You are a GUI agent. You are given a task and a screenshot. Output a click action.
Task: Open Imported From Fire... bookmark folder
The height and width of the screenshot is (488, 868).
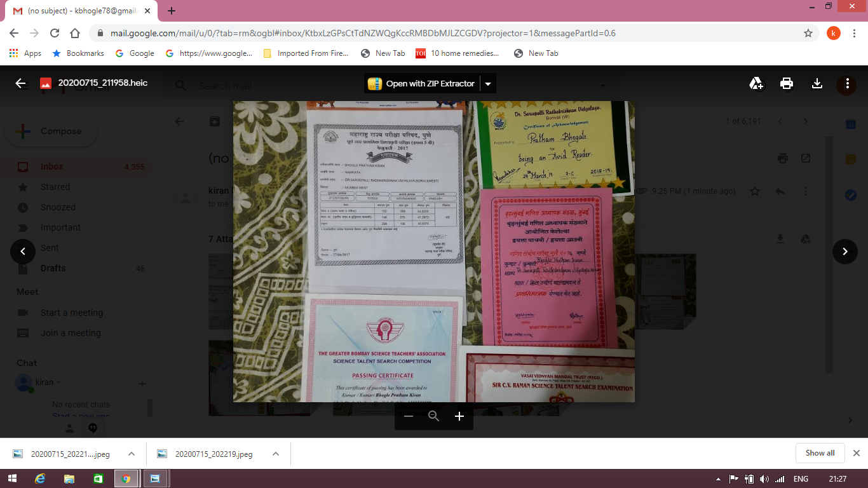click(x=306, y=53)
